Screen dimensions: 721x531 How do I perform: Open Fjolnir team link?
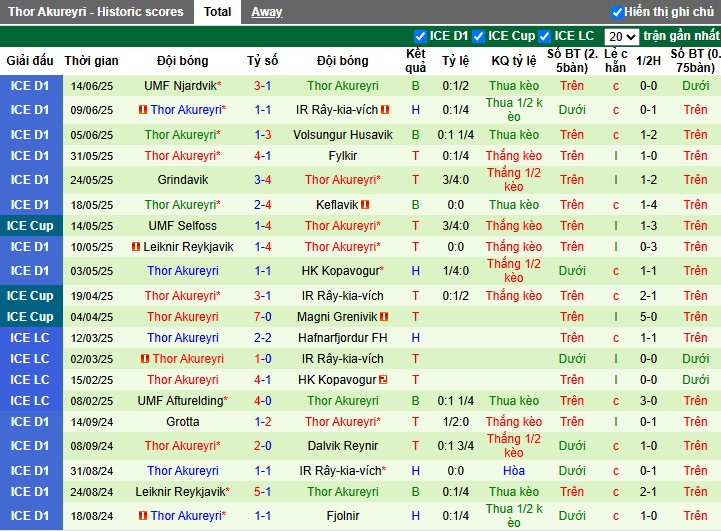pyautogui.click(x=343, y=516)
